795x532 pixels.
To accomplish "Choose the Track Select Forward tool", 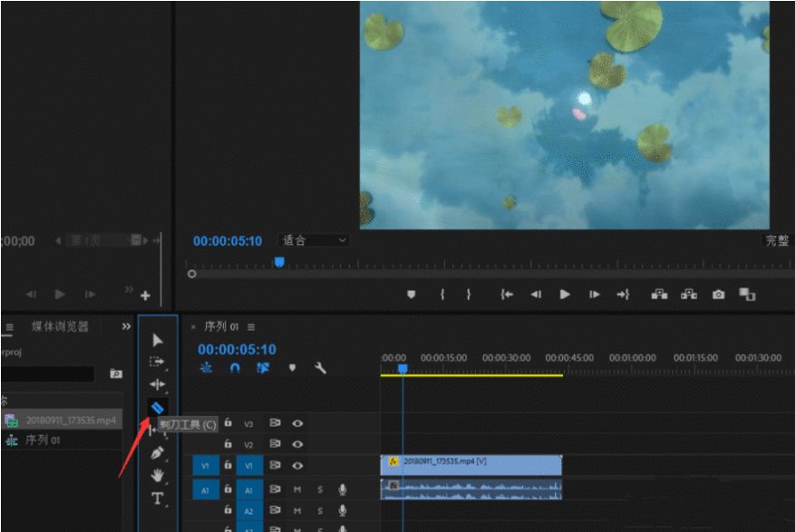I will click(158, 362).
